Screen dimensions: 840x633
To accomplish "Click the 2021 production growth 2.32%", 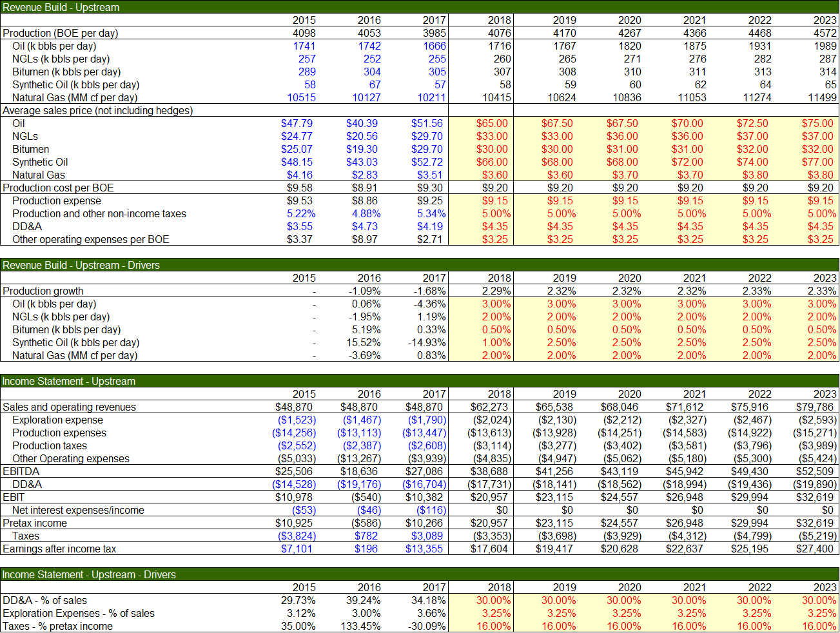I will click(x=692, y=291).
